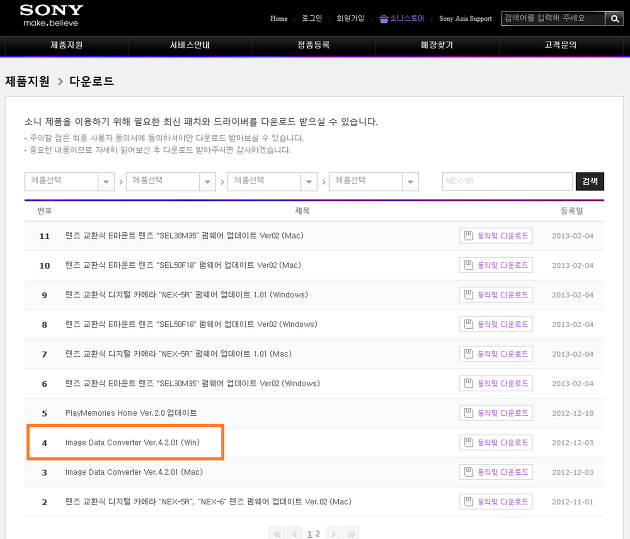Click row 7 NEX-5R 1.01 (Mac) title
Viewport: 630px width, 539px height.
tap(178, 354)
